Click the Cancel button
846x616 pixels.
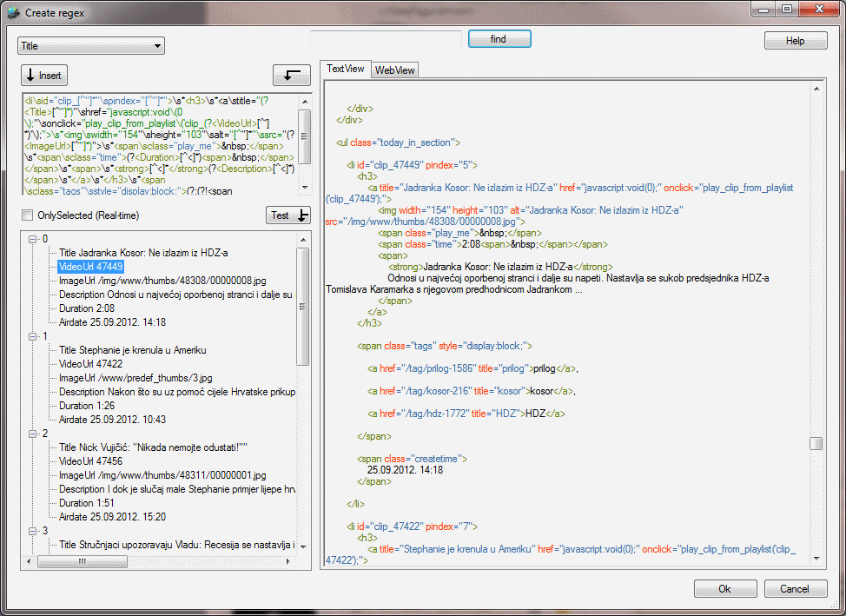coord(794,589)
